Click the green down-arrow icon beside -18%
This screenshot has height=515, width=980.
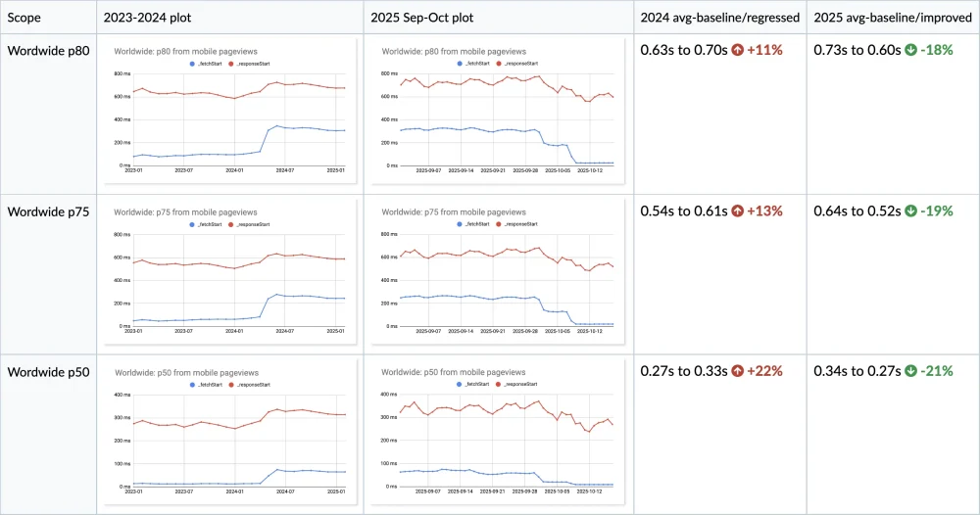910,50
